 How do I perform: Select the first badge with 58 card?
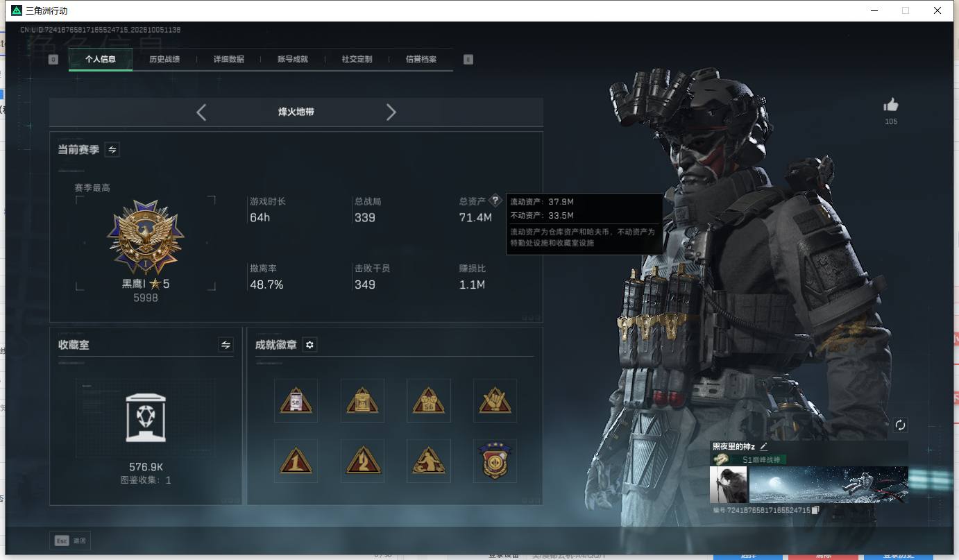point(296,400)
